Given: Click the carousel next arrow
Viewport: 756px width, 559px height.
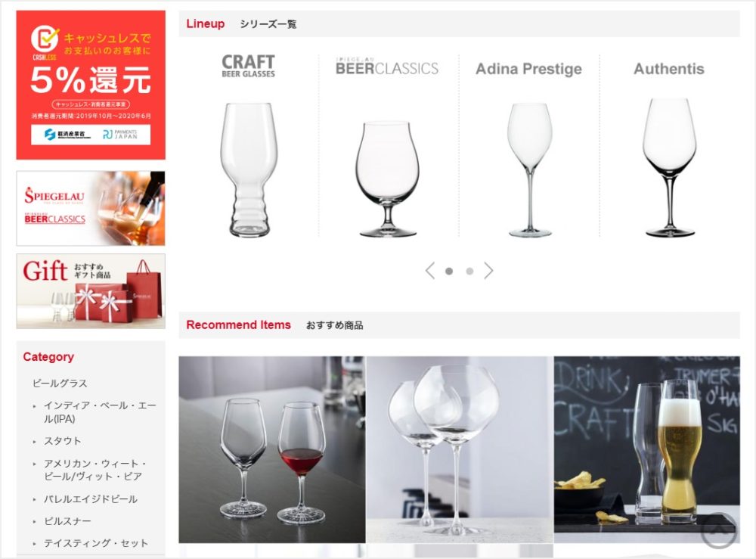Looking at the screenshot, I should click(x=488, y=271).
